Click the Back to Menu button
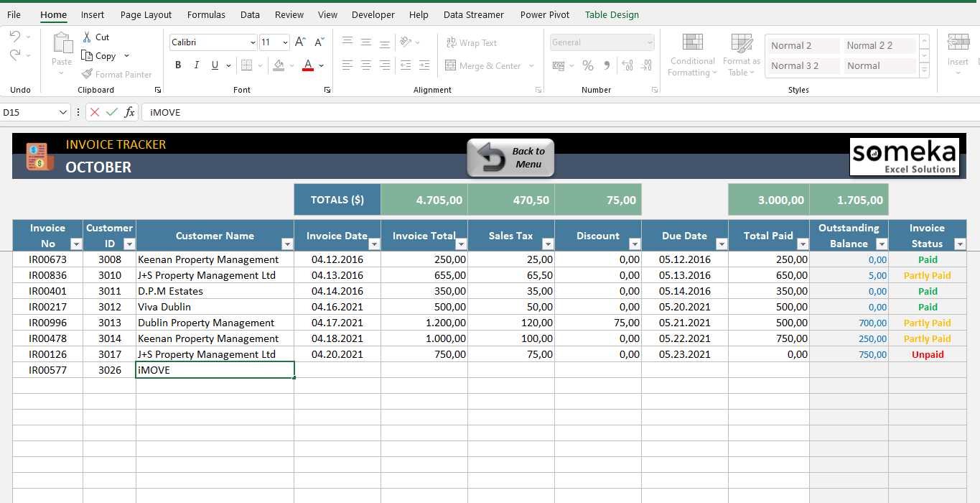Image resolution: width=980 pixels, height=503 pixels. [510, 158]
